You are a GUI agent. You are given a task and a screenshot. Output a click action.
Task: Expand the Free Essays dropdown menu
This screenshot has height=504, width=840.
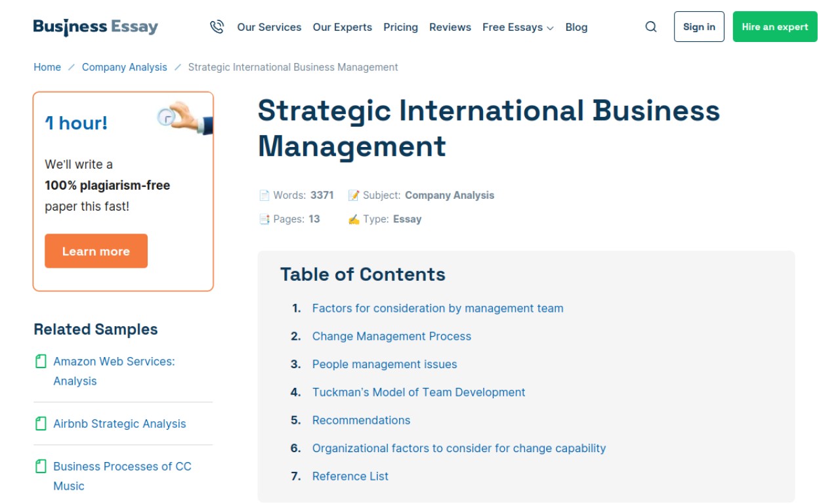tap(518, 28)
